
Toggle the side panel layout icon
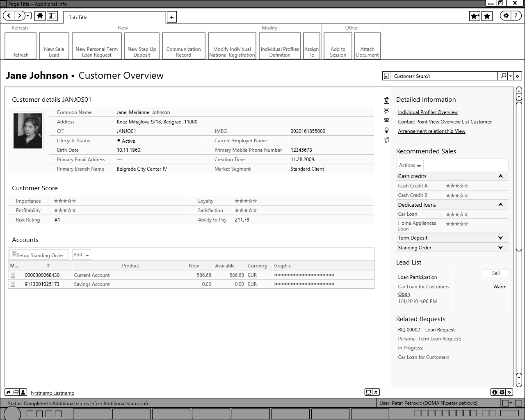(52, 16)
